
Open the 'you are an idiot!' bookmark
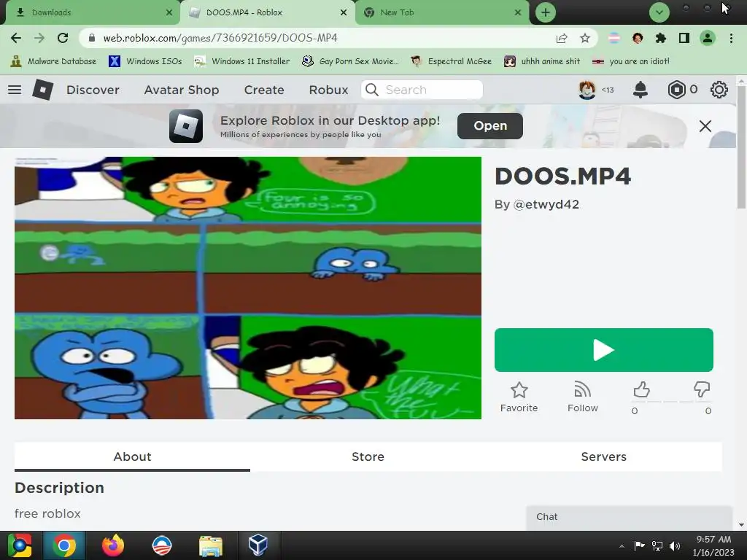coord(631,61)
